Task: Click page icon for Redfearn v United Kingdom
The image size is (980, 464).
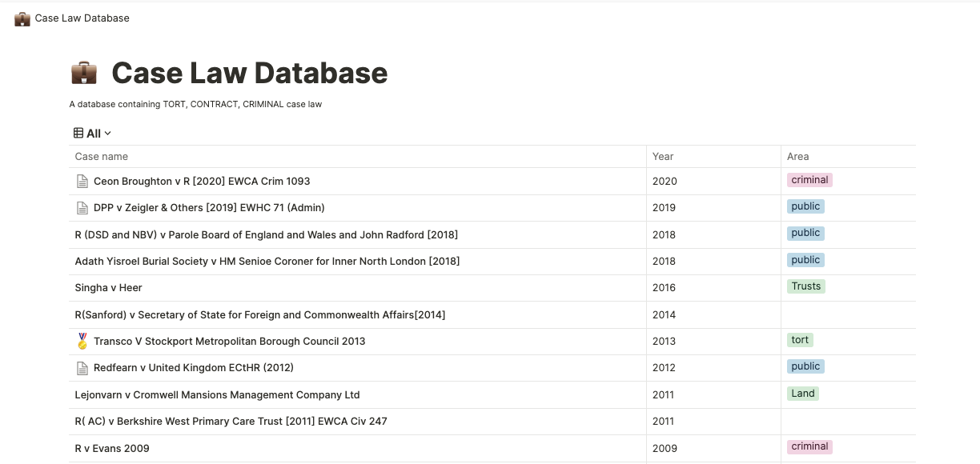Action: tap(82, 368)
